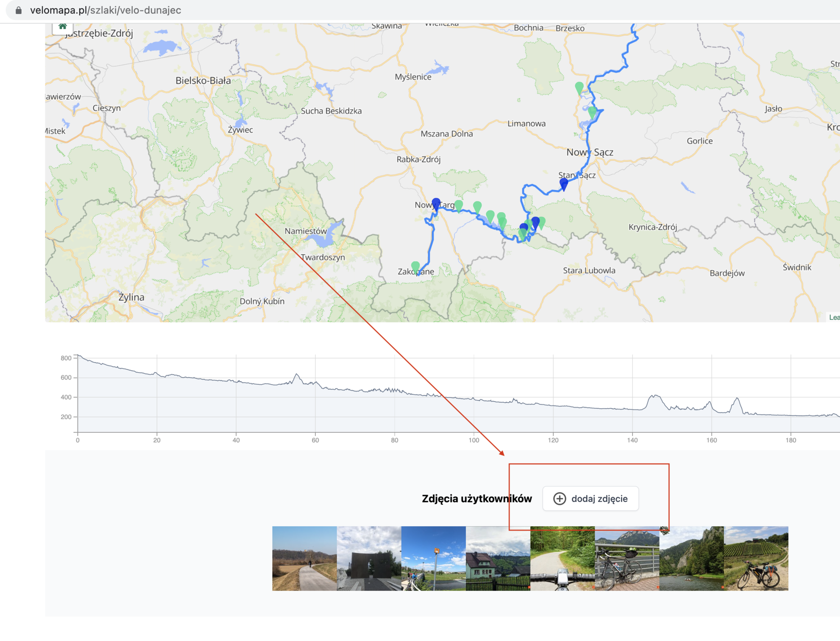The width and height of the screenshot is (840, 641).
Task: Click the 'Żylina' map label
Action: 131,297
